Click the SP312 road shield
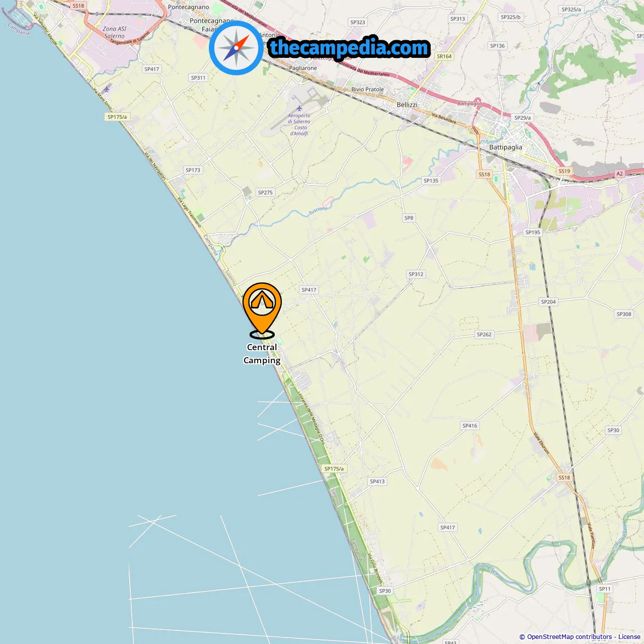The image size is (644, 644). tap(416, 274)
